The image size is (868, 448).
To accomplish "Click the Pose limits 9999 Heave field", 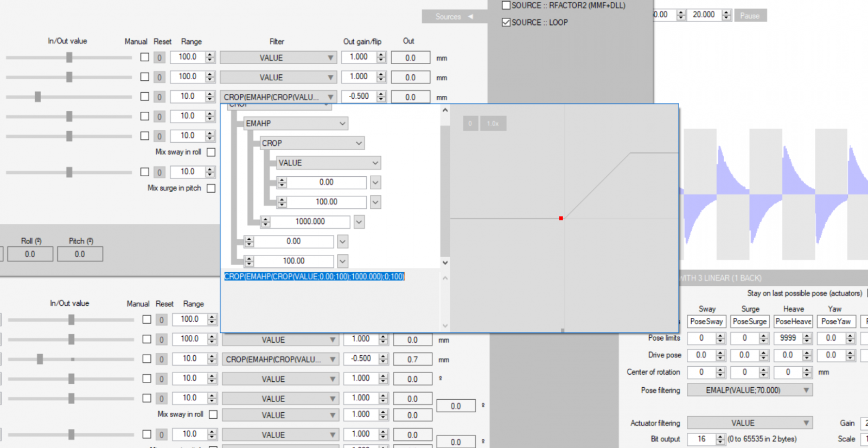I will pos(788,338).
